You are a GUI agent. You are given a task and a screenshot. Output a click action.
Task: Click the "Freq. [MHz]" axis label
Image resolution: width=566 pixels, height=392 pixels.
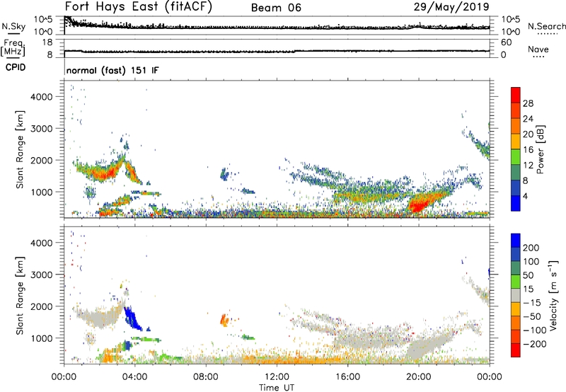[x=13, y=48]
